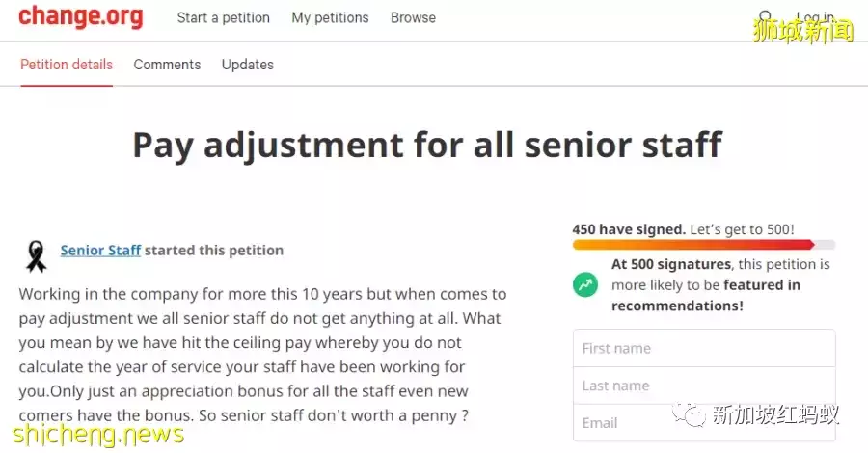Click the change.org logo
This screenshot has height=453, width=868.
click(x=80, y=16)
